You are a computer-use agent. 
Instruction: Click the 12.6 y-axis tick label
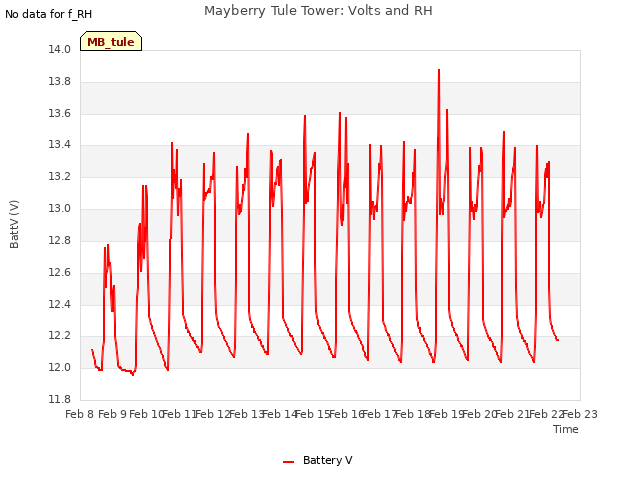tap(60, 272)
